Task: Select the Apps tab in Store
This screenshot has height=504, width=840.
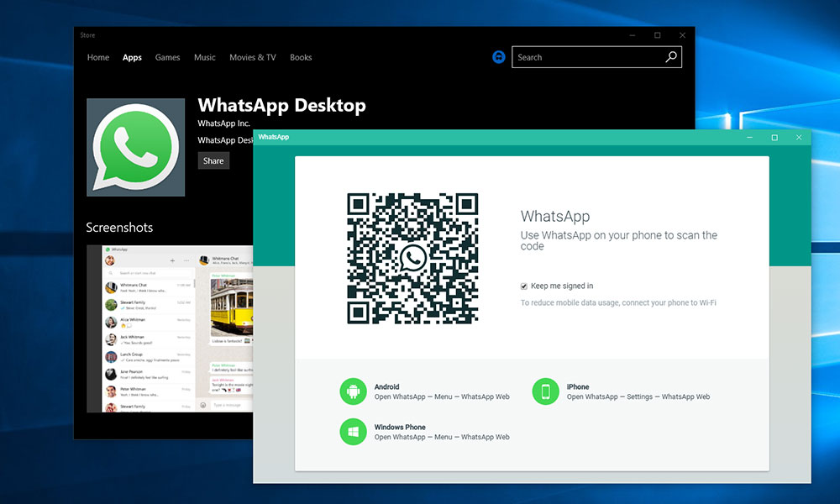Action: tap(132, 58)
